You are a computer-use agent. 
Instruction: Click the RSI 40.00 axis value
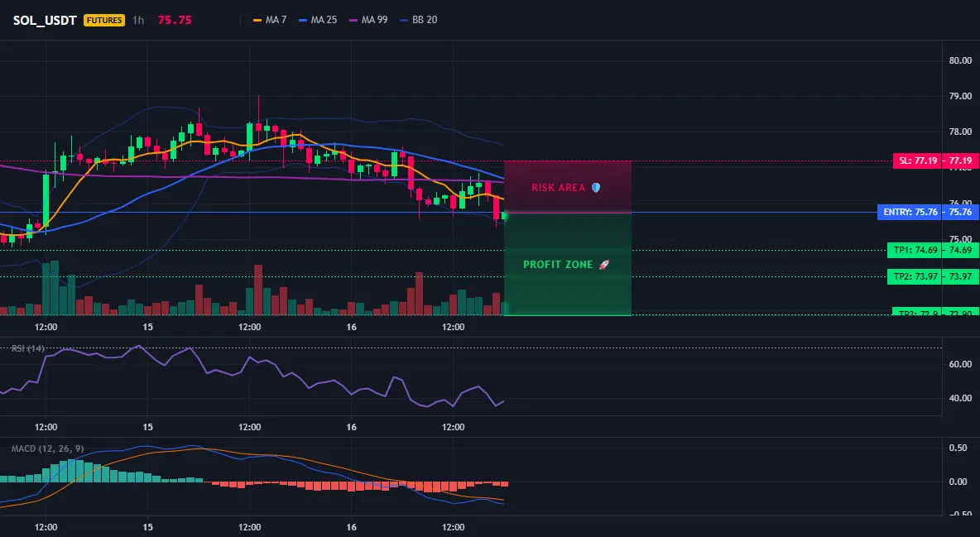[960, 398]
